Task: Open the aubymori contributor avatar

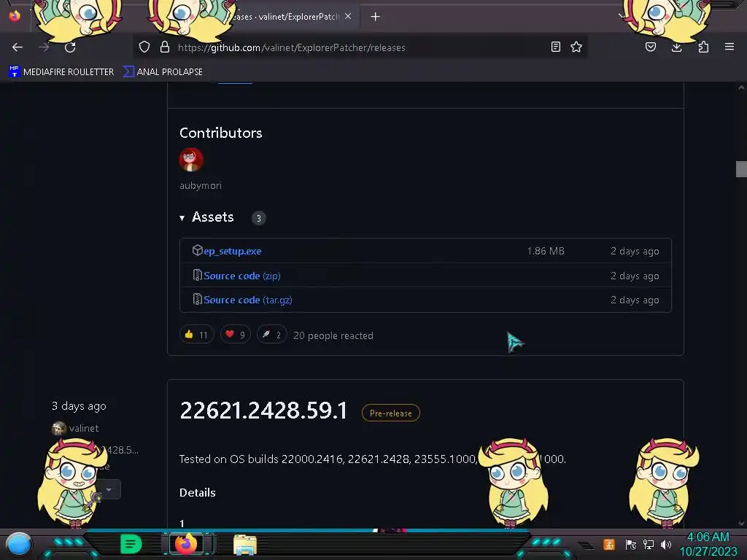Action: (x=191, y=160)
